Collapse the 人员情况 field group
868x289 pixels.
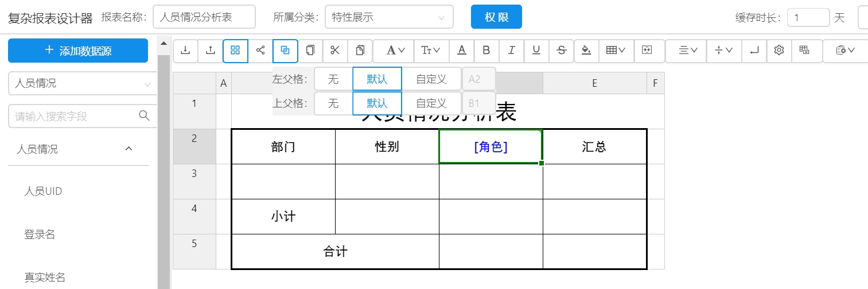129,149
